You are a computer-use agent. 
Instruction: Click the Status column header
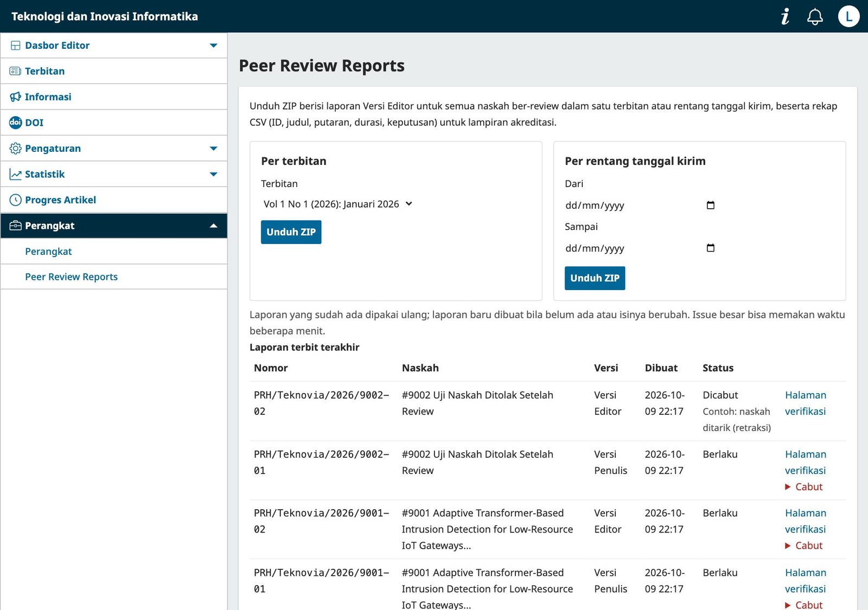pos(718,368)
